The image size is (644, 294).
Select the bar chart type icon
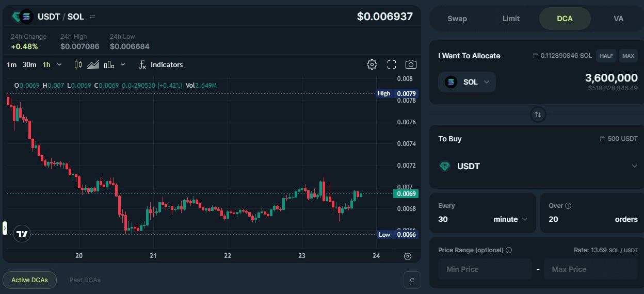(x=109, y=64)
